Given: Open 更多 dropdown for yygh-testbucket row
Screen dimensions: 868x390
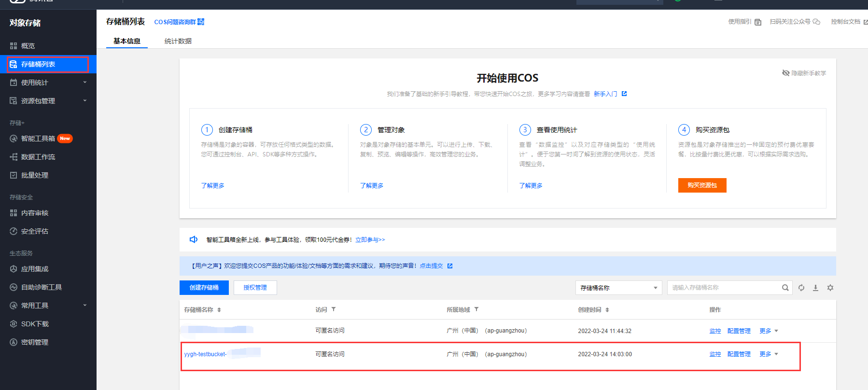Looking at the screenshot, I should [769, 354].
